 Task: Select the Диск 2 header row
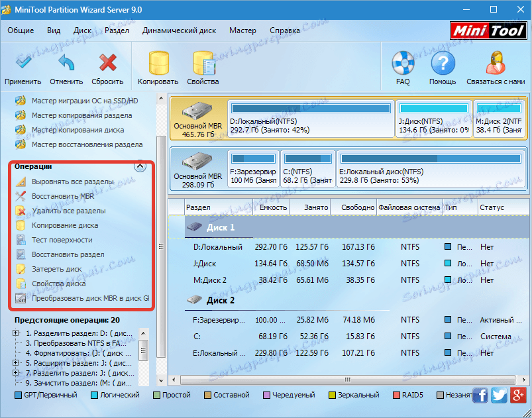click(x=348, y=300)
